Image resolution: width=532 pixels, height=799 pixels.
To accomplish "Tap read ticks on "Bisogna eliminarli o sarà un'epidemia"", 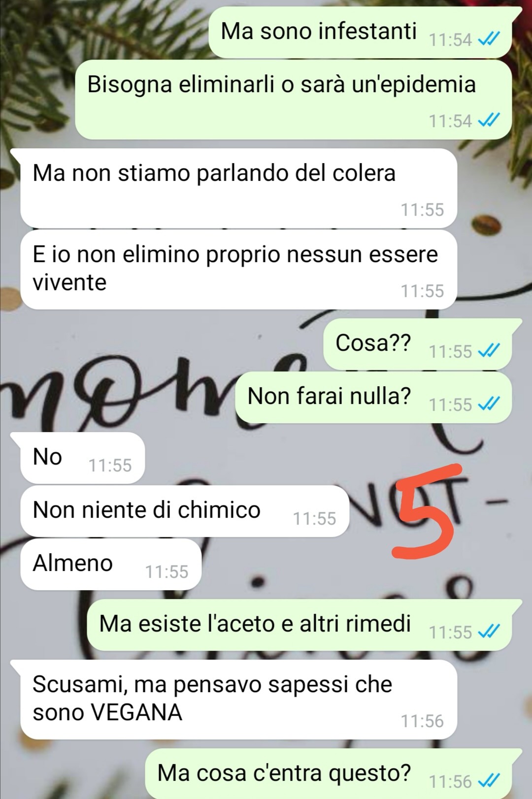I will coord(489,120).
